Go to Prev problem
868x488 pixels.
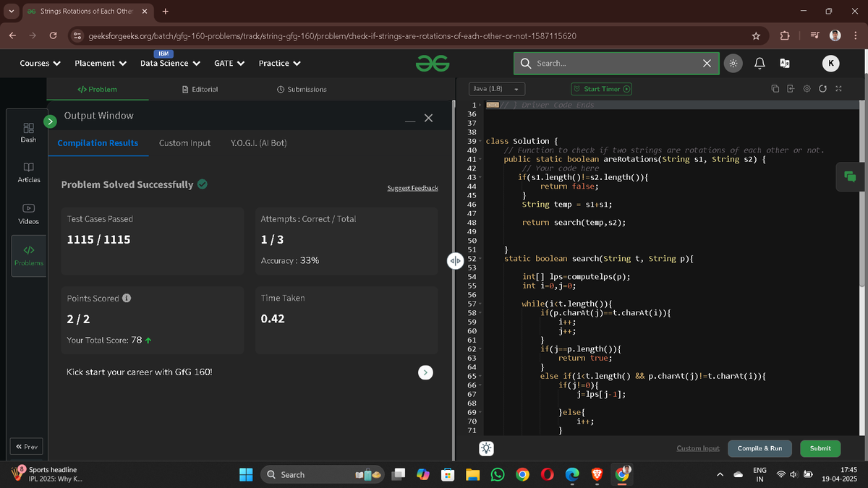pyautogui.click(x=27, y=447)
